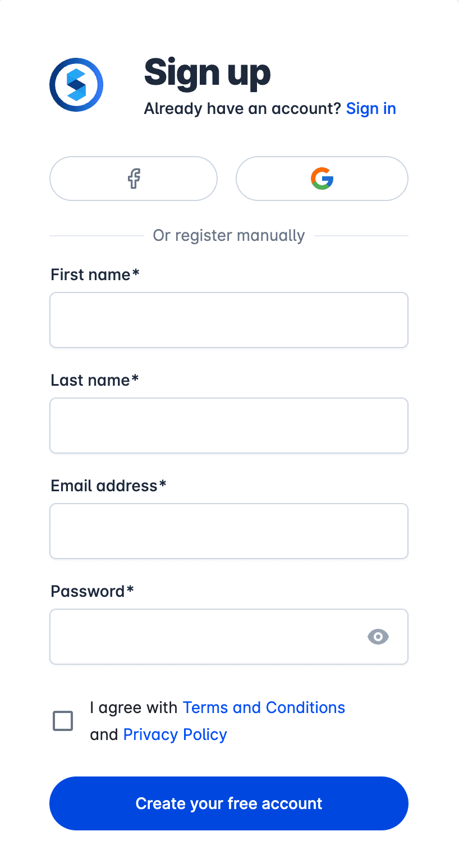
Task: Click the Email address* label
Action: tap(108, 486)
